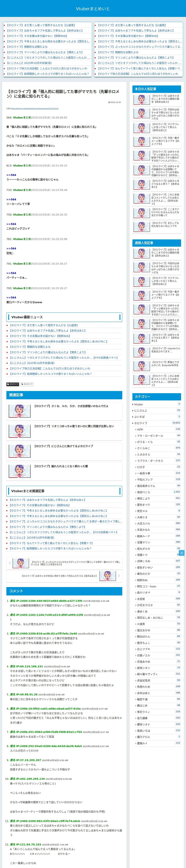Open the 宝鐘マリン subcategory

coord(158,542)
